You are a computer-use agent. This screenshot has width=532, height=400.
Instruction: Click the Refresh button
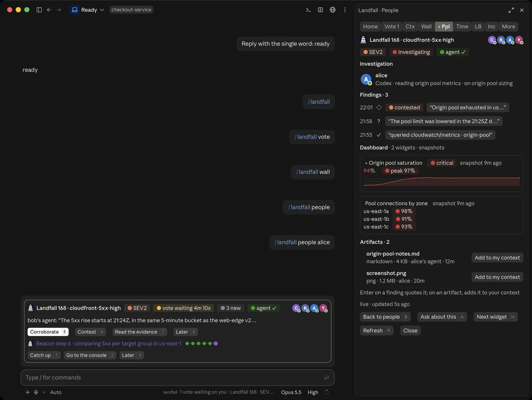click(x=376, y=330)
